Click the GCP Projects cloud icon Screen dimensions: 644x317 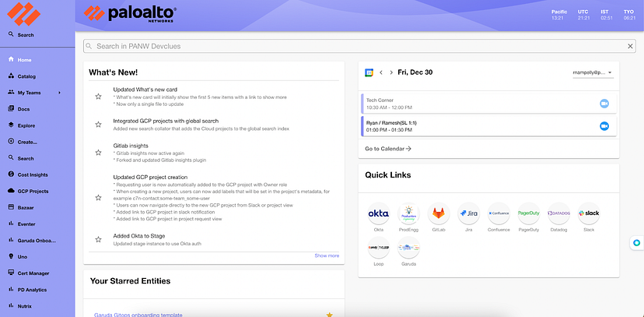coord(11,191)
